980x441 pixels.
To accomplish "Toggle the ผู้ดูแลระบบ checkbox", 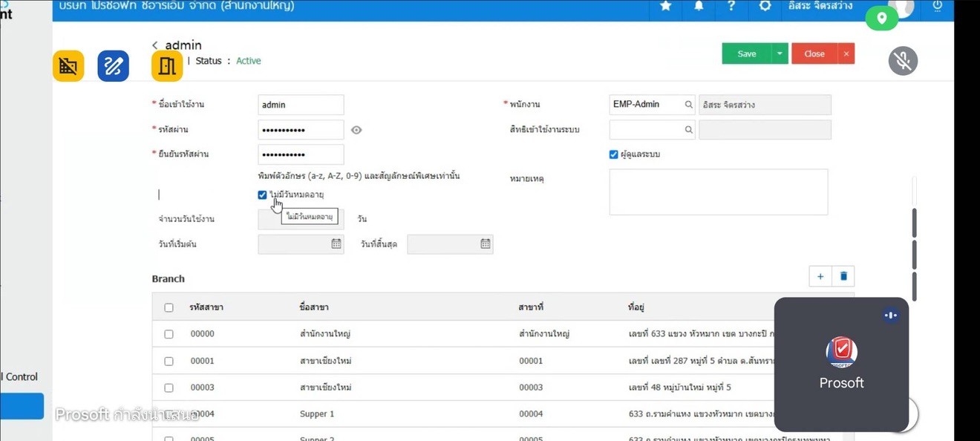I will (x=613, y=154).
